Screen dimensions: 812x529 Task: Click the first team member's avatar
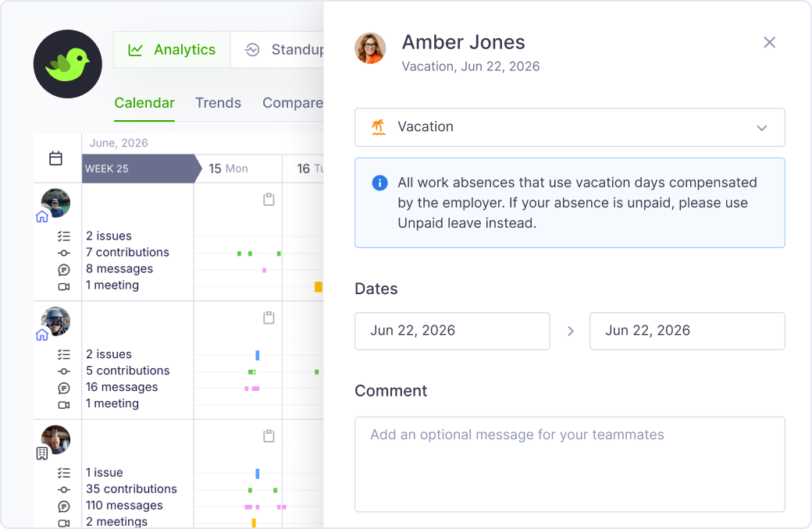(x=55, y=203)
